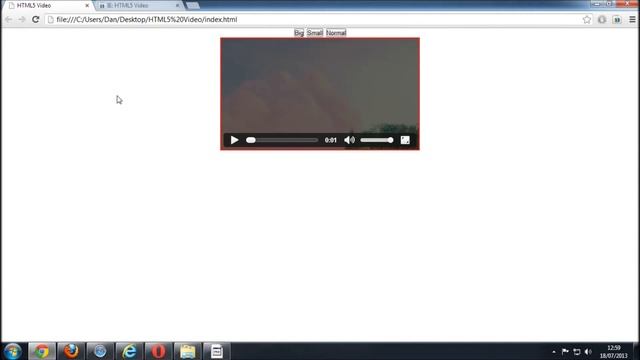Launch Internet Explorer from the taskbar
640x360 pixels.
[x=129, y=351]
